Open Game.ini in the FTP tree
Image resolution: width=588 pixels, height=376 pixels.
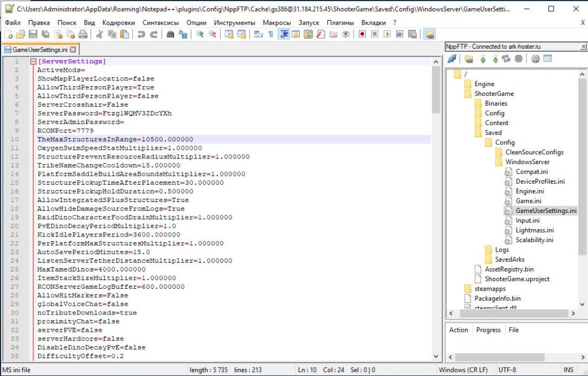[x=528, y=201]
